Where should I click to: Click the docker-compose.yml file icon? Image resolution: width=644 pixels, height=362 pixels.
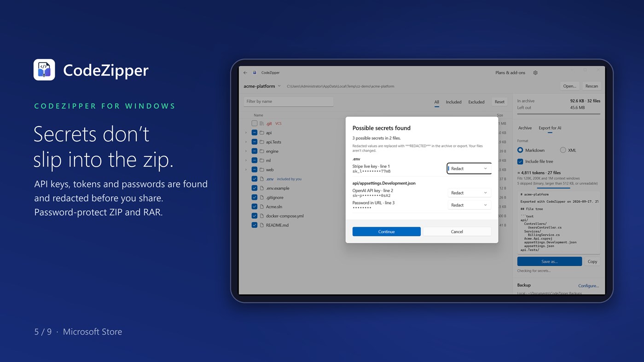pos(261,216)
